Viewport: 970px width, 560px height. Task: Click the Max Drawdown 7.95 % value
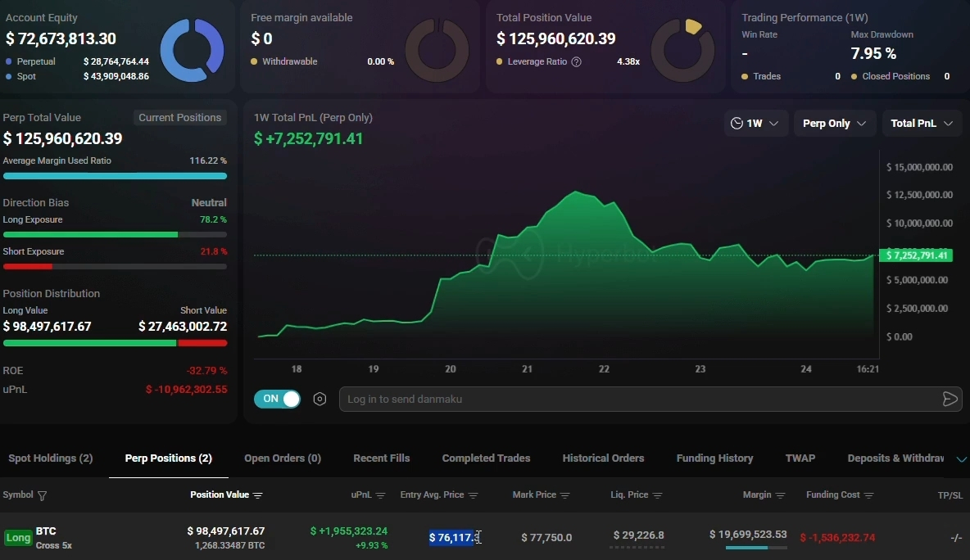pyautogui.click(x=873, y=54)
